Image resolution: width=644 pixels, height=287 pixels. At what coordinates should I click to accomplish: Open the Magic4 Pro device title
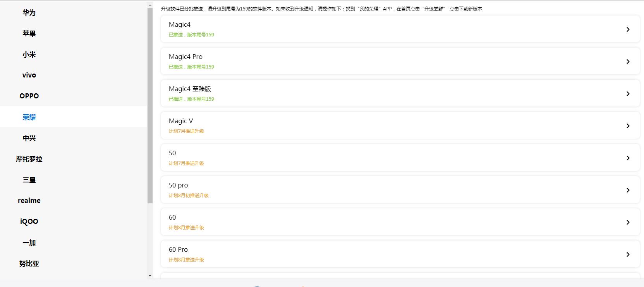click(x=185, y=57)
